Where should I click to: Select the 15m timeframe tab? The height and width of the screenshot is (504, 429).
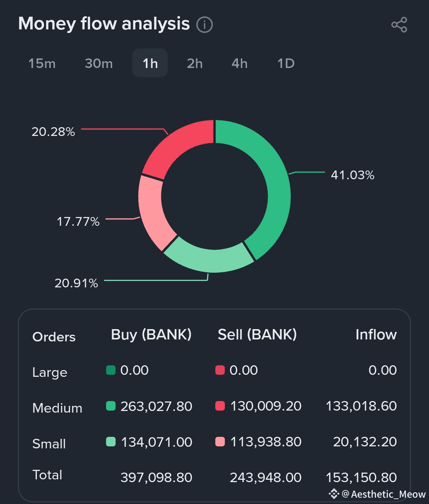[x=42, y=64]
